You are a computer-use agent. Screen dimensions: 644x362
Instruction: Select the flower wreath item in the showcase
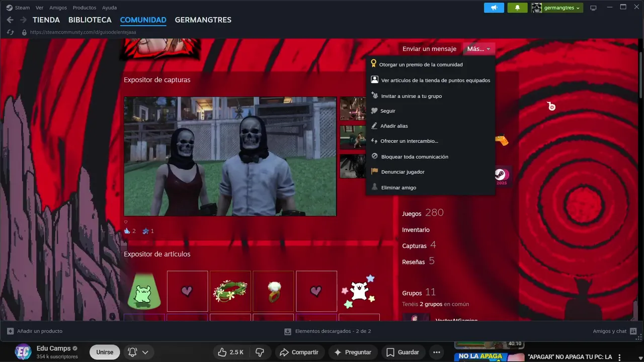230,291
